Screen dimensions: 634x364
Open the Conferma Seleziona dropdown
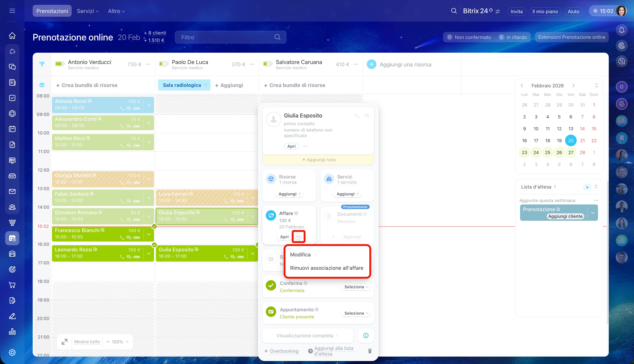(x=356, y=287)
